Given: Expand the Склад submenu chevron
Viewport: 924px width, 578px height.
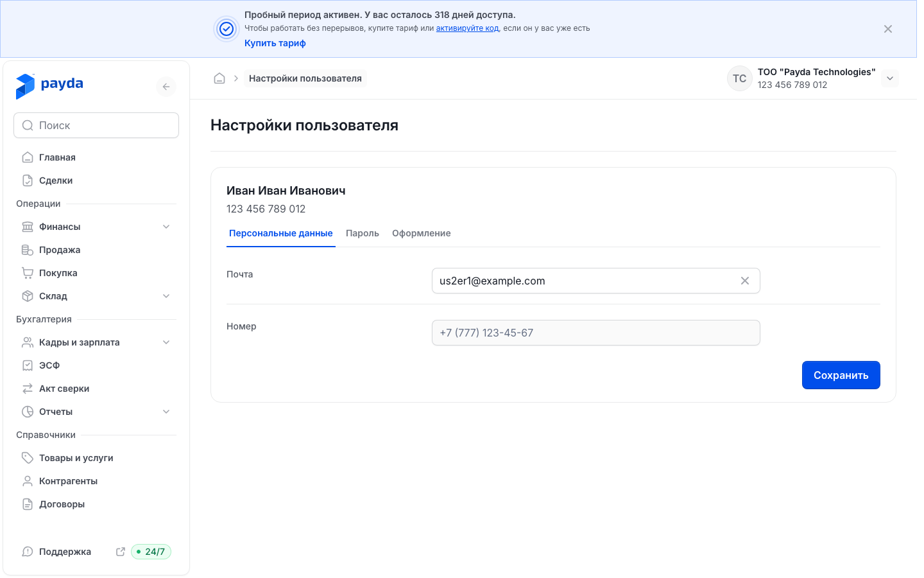Looking at the screenshot, I should (x=166, y=296).
